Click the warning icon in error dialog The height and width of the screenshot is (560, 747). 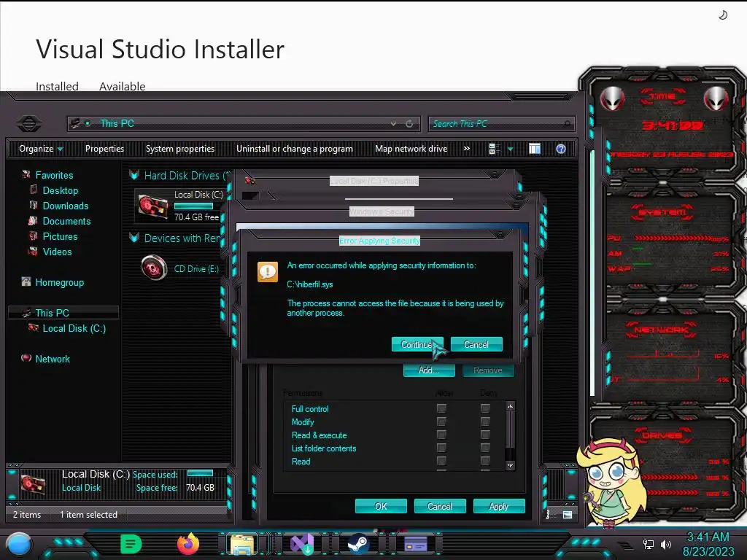point(268,272)
